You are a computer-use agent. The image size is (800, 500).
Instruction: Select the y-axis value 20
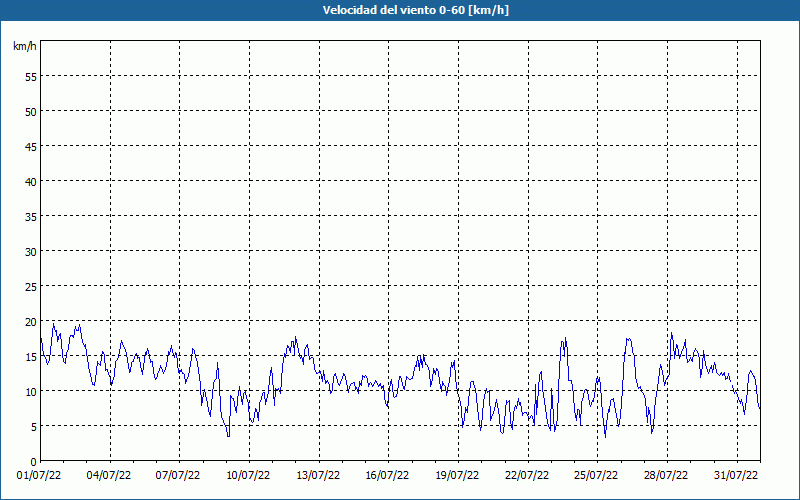31,321
